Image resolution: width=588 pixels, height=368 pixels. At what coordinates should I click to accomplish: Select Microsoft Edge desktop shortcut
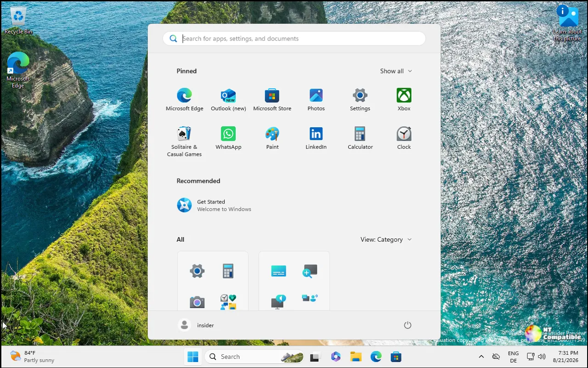click(x=18, y=70)
